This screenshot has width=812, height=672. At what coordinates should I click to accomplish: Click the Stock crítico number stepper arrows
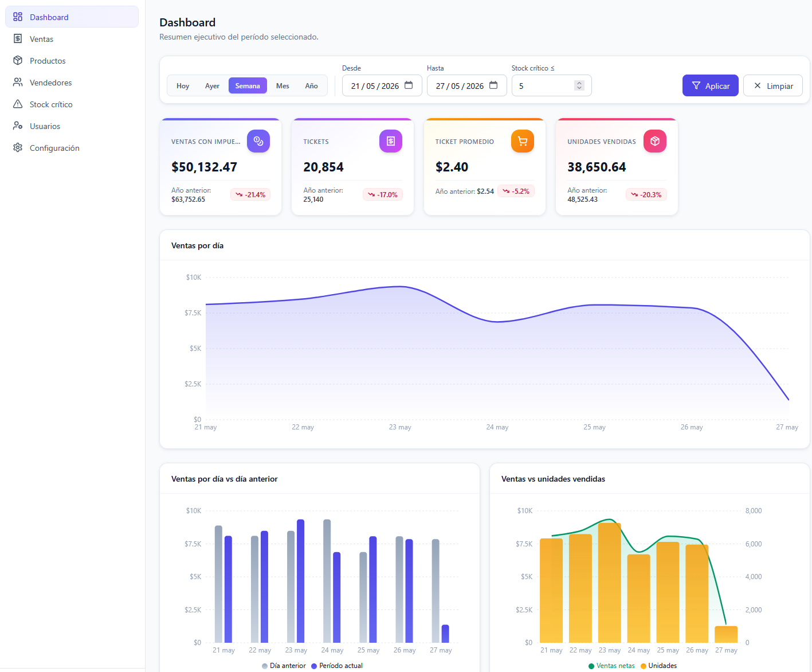pos(579,85)
